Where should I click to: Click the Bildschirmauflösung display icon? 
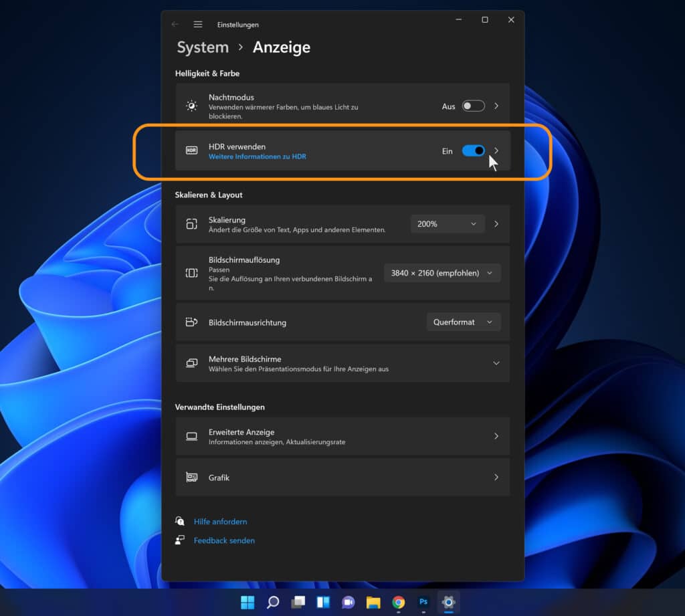tap(191, 272)
